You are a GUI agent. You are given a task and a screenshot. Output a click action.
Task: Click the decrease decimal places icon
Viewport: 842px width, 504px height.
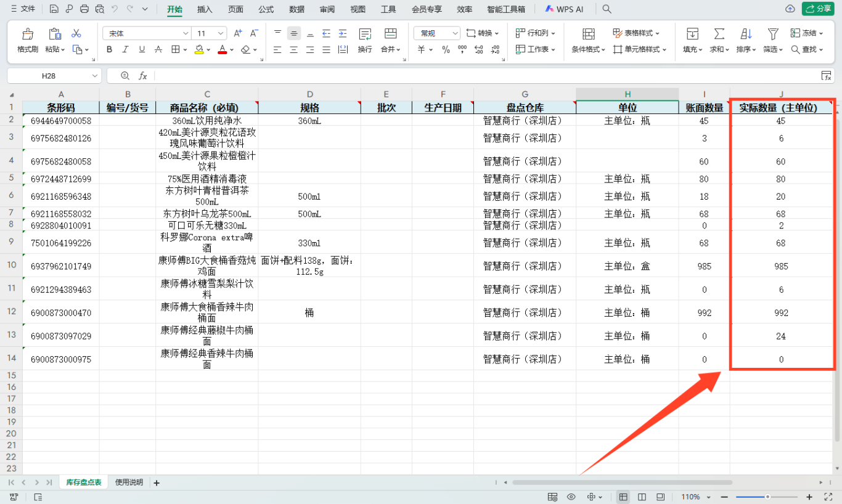[495, 49]
